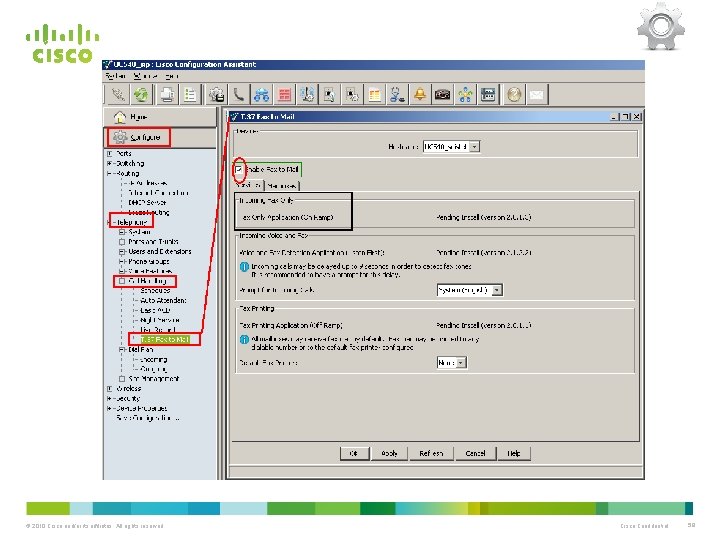720x540 pixels.
Task: Expand the Users and Extensions node toggle
Action: [122, 252]
